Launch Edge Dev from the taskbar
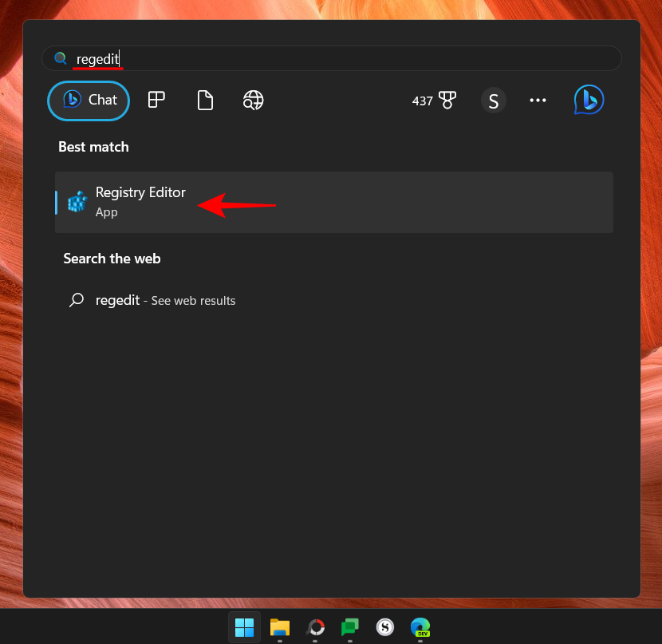 coord(420,627)
